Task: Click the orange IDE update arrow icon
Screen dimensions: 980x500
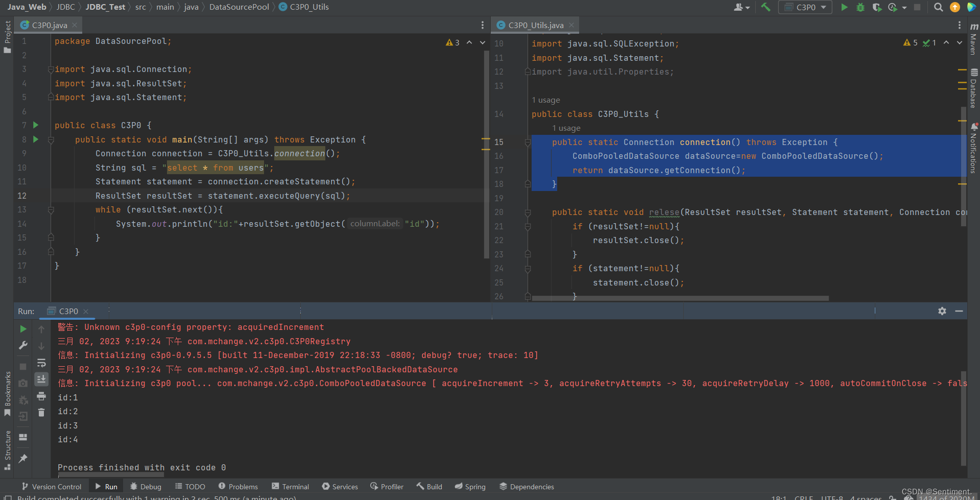Action: pyautogui.click(x=954, y=7)
